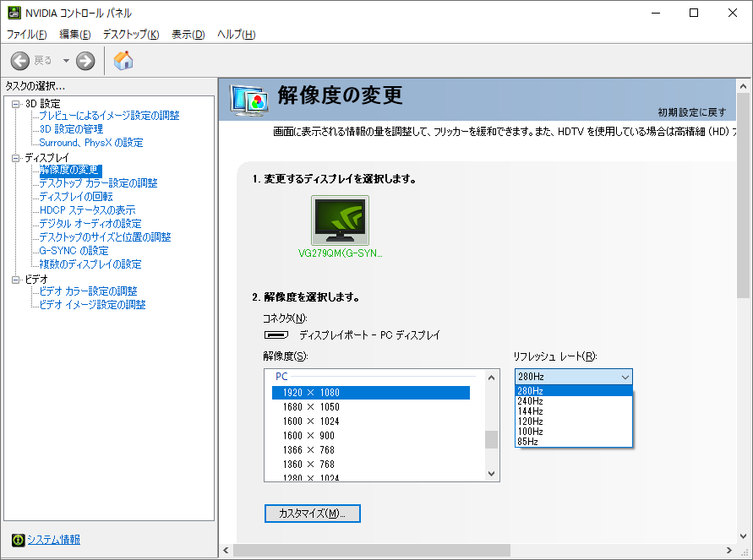Open ビデオ カラー設定の調整
The image size is (753, 560).
89,291
